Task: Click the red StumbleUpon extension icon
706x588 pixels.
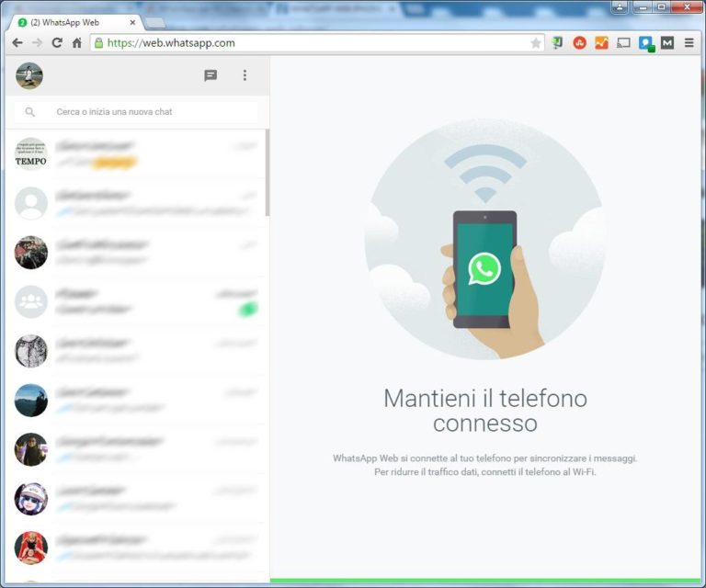Action: coord(579,43)
